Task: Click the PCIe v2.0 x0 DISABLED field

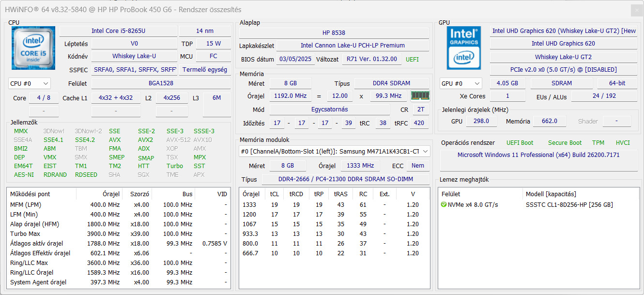Action: [x=564, y=69]
